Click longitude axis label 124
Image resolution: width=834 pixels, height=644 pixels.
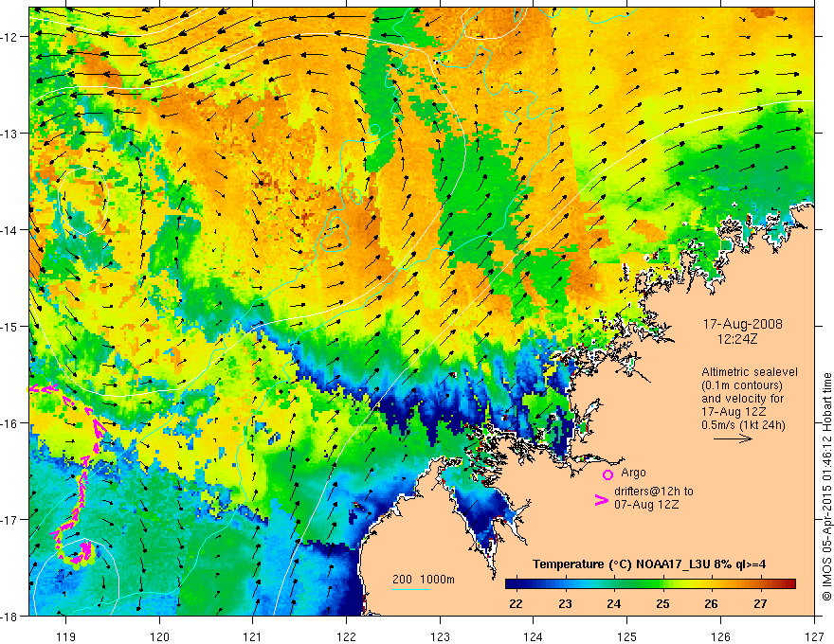tap(534, 636)
